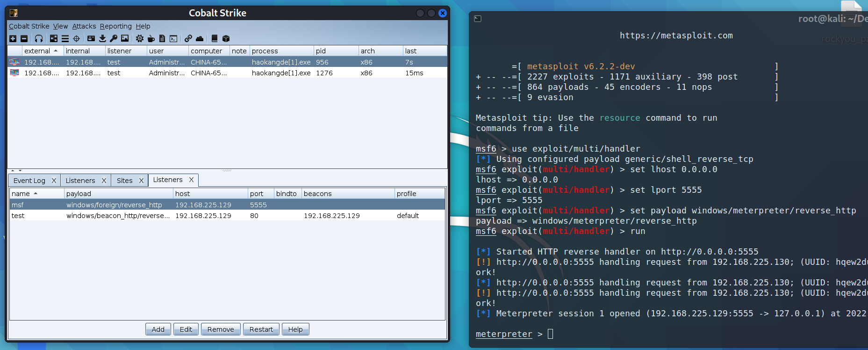This screenshot has height=350, width=868.
Task: Open manage web server cloud icon
Action: (x=200, y=39)
